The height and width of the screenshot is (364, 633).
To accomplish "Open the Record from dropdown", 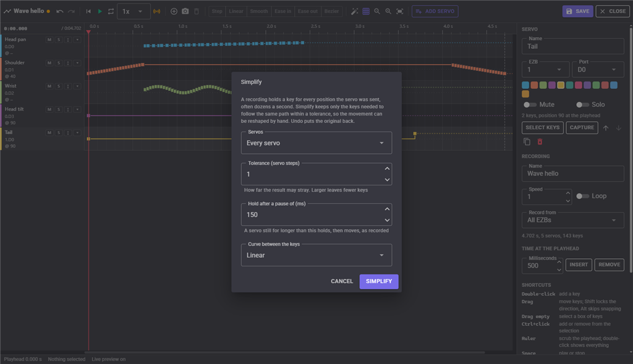I will [x=573, y=220].
